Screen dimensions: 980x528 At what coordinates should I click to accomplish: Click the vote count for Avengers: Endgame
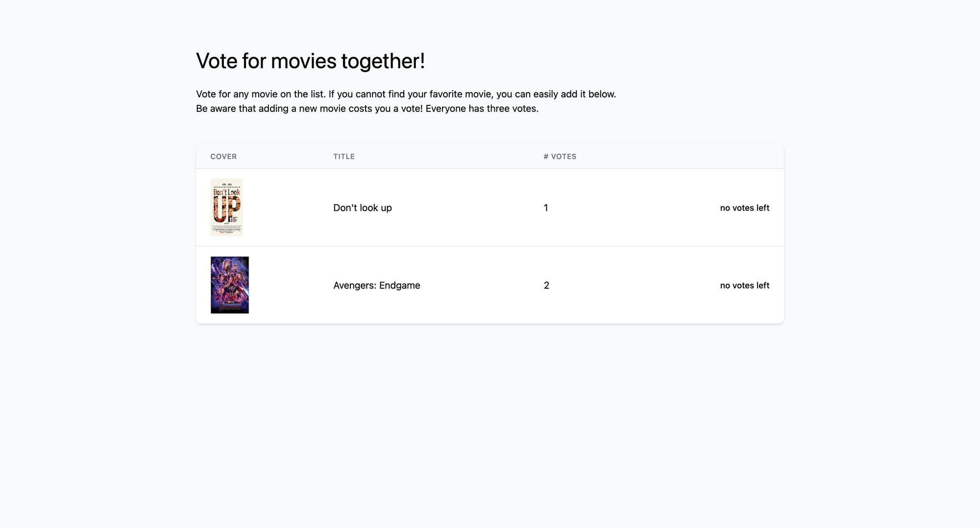546,285
